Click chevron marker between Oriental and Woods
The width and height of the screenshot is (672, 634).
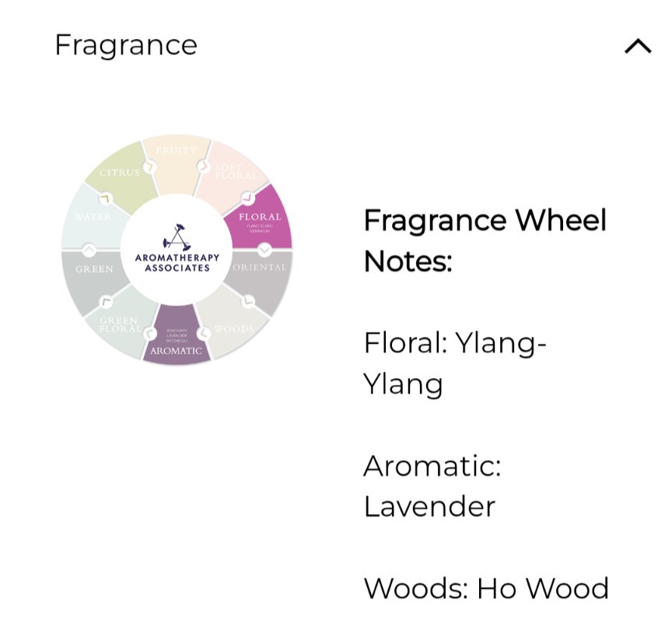247,301
